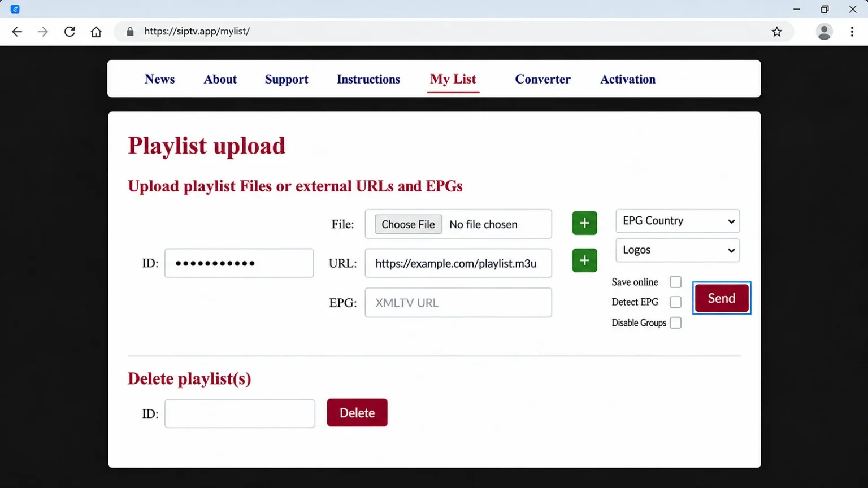Click the Choose File button
The height and width of the screenshot is (488, 868).
tap(408, 224)
